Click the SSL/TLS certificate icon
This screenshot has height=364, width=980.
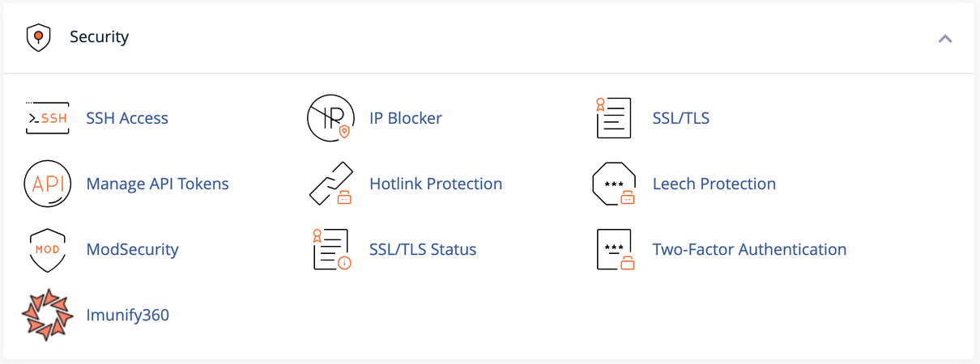(x=613, y=118)
